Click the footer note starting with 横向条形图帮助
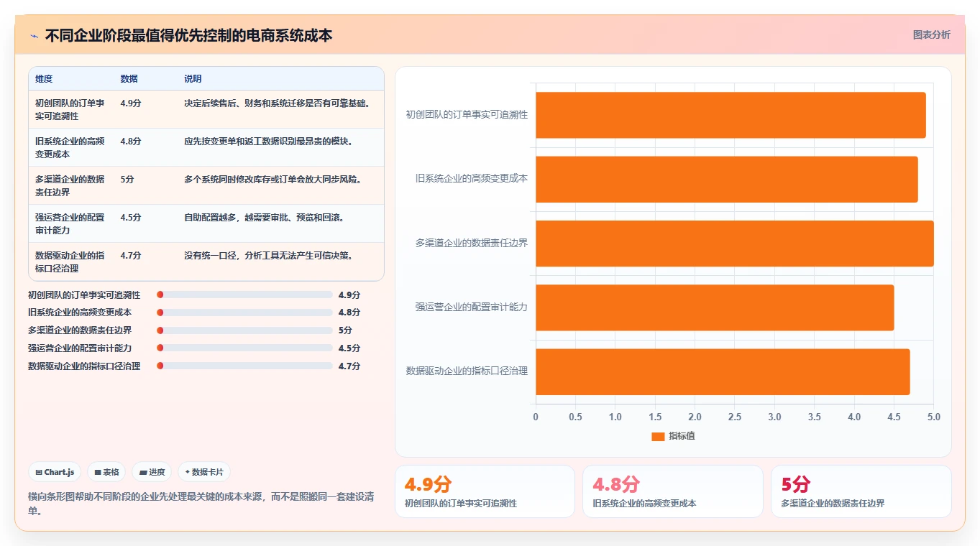The width and height of the screenshot is (980, 546). 201,504
